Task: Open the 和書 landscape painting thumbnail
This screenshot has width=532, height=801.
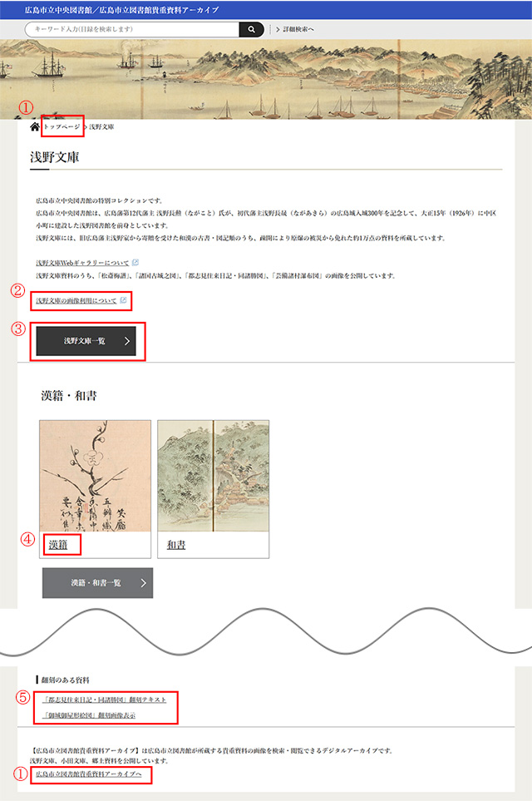Action: pos(214,476)
